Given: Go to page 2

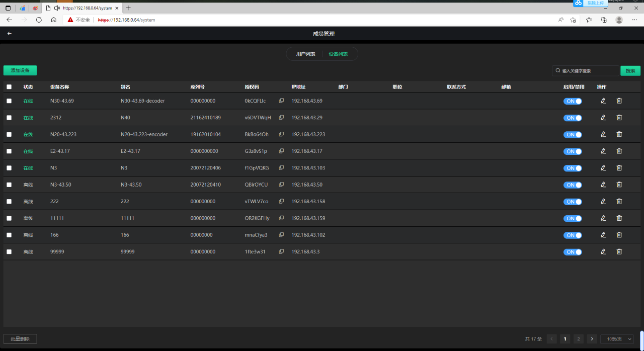Looking at the screenshot, I should [x=579, y=339].
